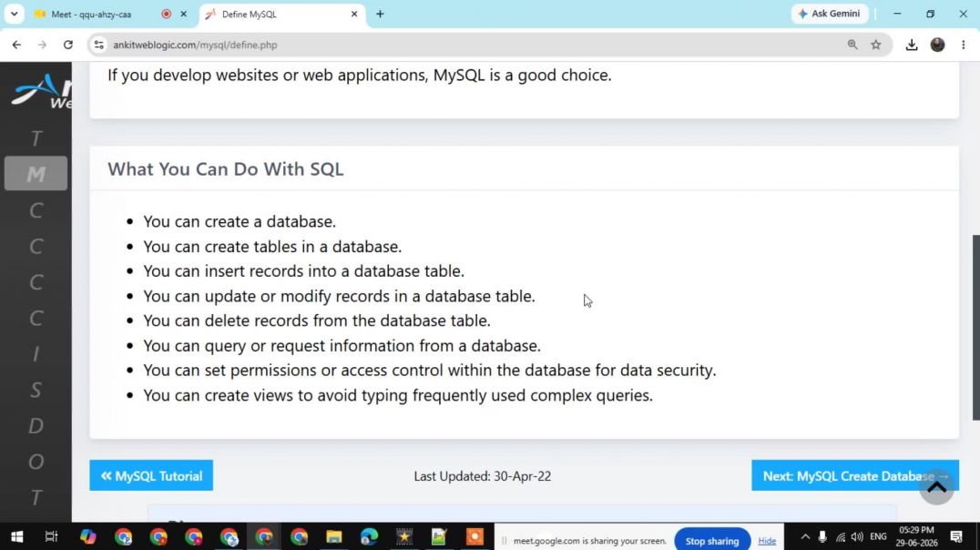Click the browser forward arrow

click(42, 45)
